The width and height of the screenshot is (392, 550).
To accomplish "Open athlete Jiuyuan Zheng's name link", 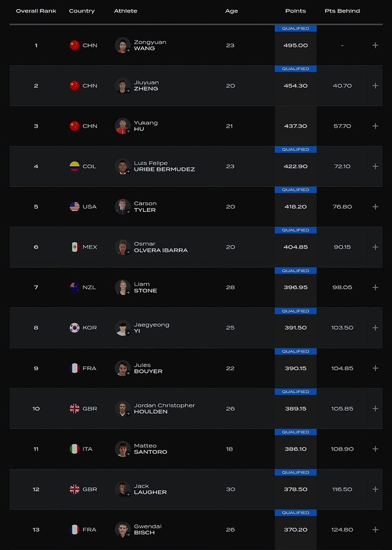I will [146, 86].
